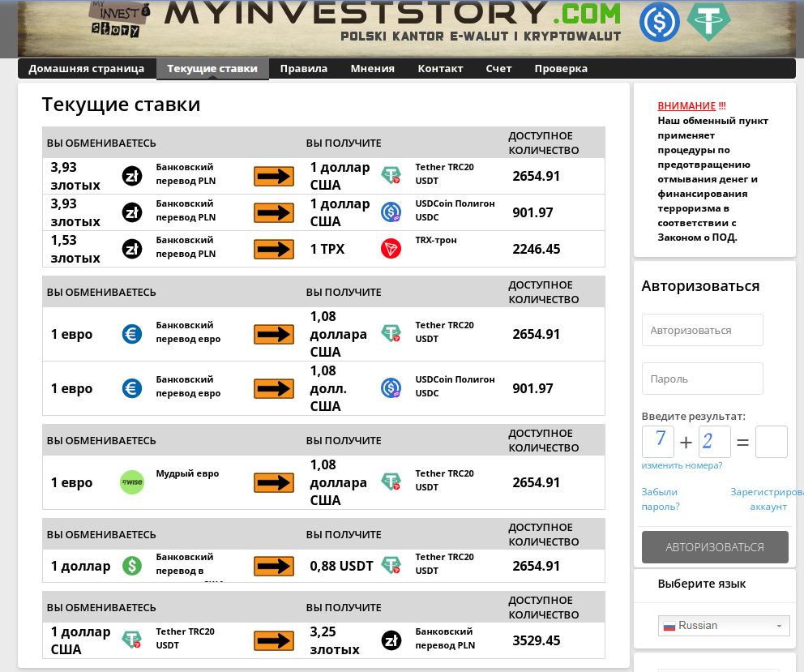
Task: Click the zł icon in PLN to USDC Polygon row
Action: click(132, 212)
